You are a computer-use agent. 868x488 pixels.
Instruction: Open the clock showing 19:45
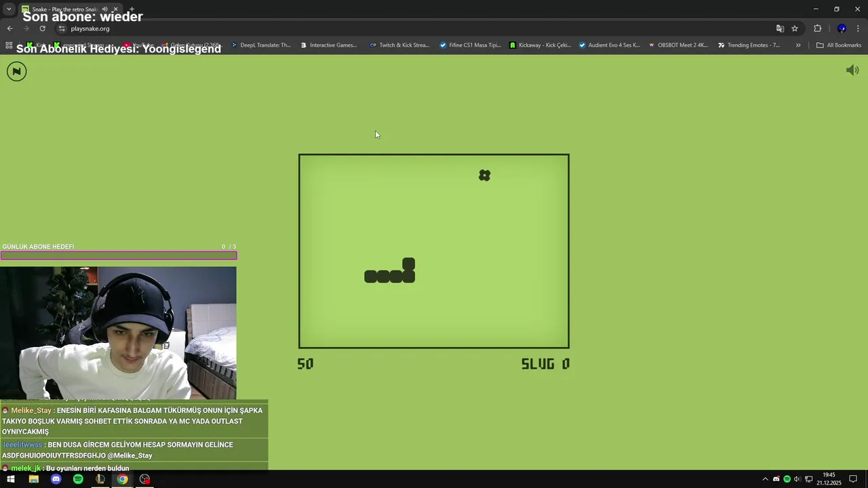coord(829,479)
